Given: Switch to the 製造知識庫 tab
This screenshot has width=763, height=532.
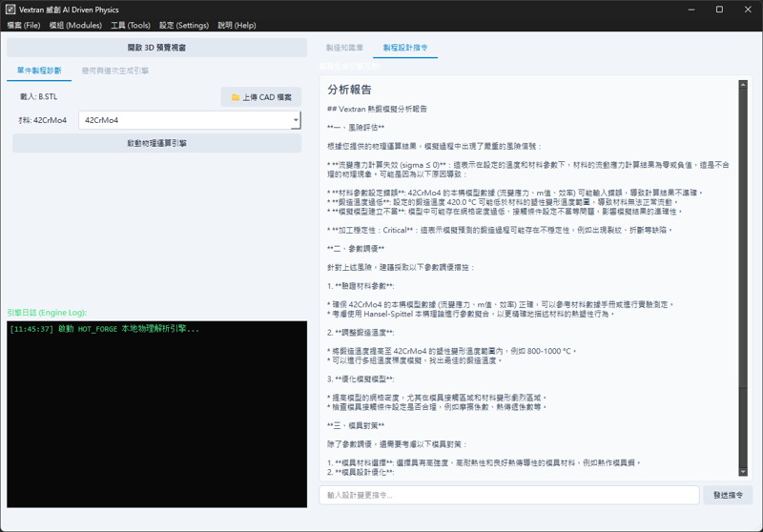Looking at the screenshot, I should [x=344, y=47].
